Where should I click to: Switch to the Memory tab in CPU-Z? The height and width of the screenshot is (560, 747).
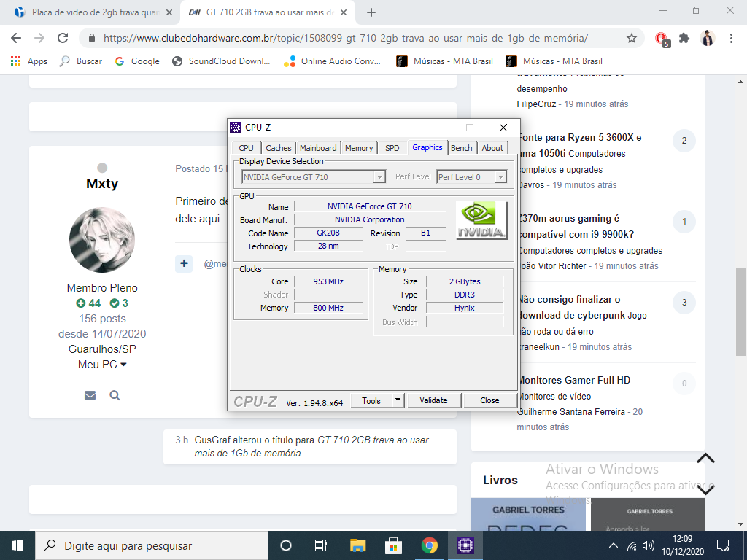point(359,148)
